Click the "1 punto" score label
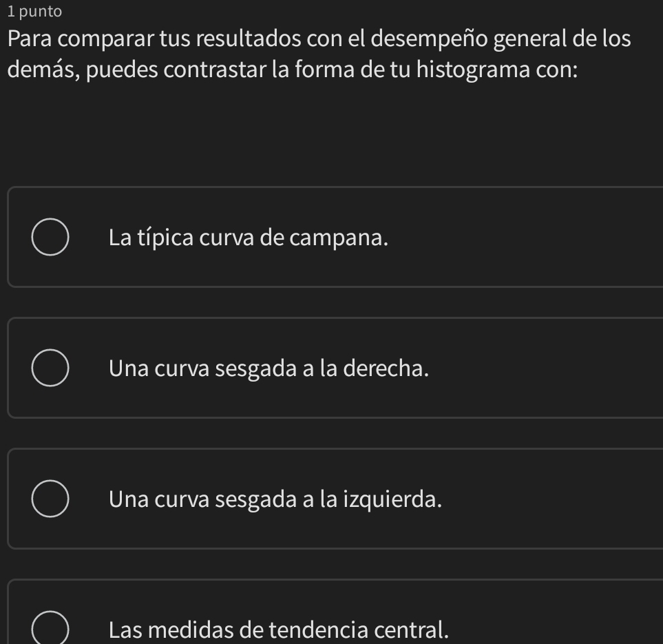This screenshot has height=644, width=663. pyautogui.click(x=31, y=11)
